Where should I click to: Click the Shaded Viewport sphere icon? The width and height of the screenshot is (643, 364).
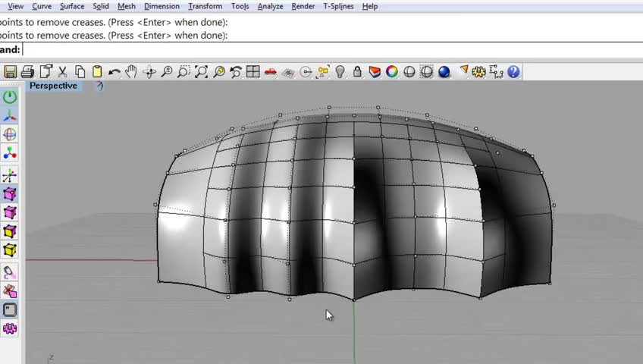409,72
